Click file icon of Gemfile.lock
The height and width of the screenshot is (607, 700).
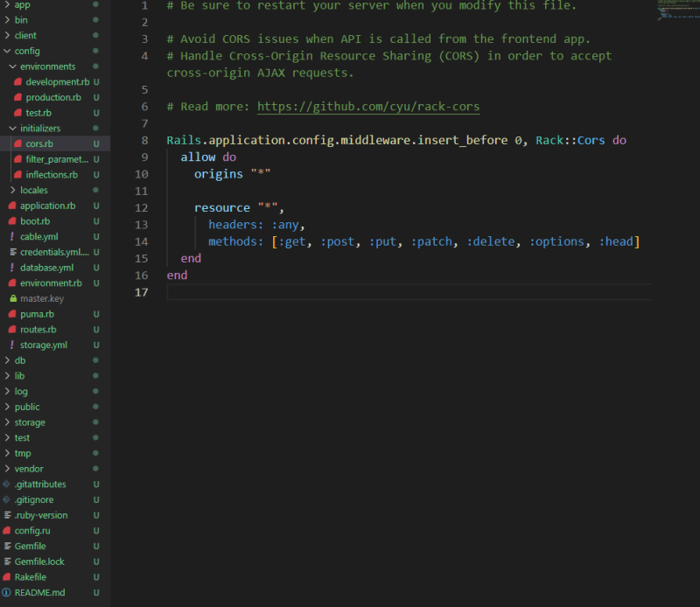(7, 562)
